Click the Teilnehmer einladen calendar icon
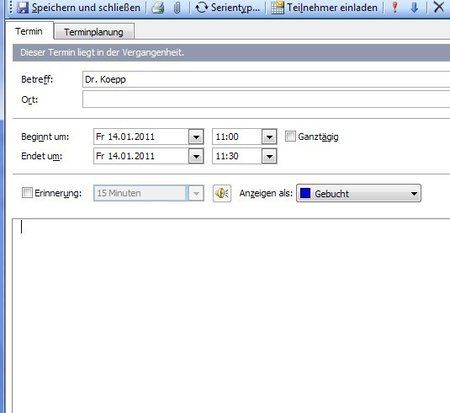This screenshot has width=450, height=413. click(277, 7)
